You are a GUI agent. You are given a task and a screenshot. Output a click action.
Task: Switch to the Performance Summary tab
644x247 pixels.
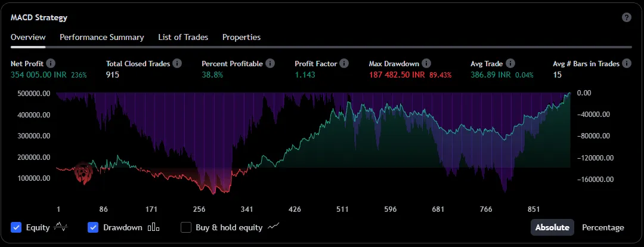pyautogui.click(x=101, y=37)
